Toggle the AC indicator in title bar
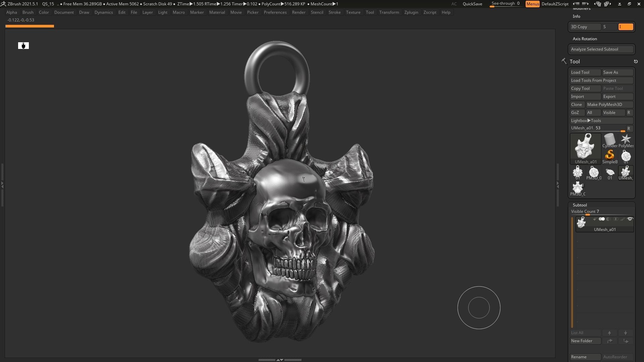Viewport: 644px width, 362px height. click(x=454, y=4)
